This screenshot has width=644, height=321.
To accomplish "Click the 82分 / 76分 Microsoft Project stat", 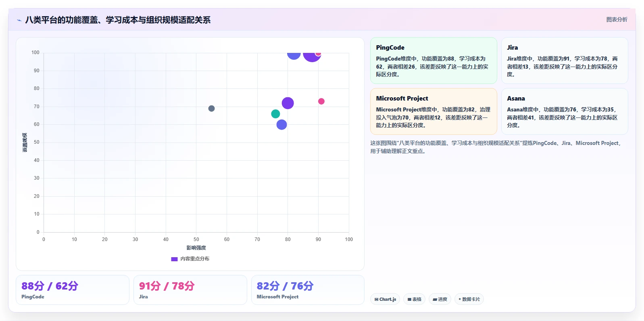I will [308, 290].
